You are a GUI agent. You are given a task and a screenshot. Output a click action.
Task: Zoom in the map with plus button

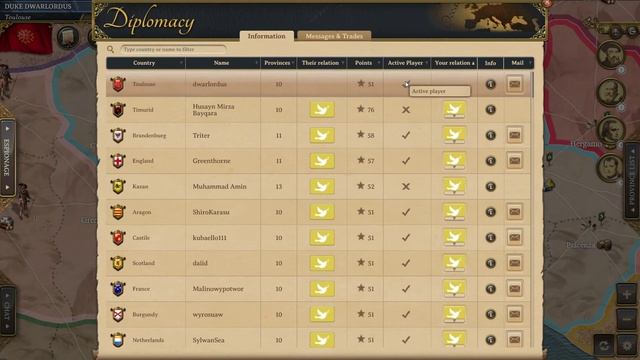tap(627, 294)
